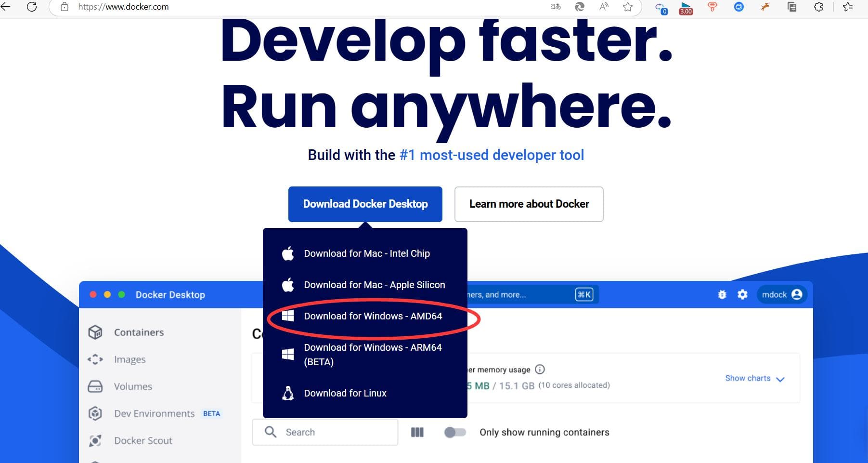This screenshot has height=463, width=868.
Task: Click the ⌘K shortcut badge
Action: 584,294
